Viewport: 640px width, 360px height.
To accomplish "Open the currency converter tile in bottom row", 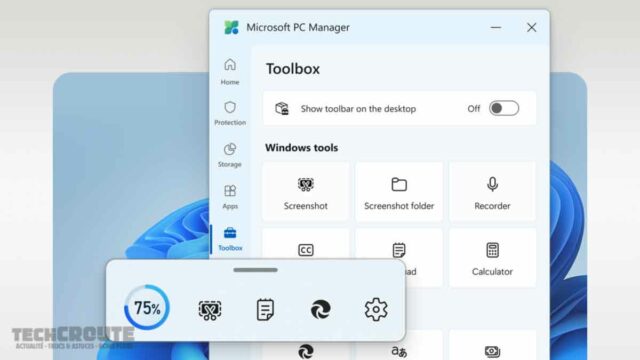I will (492, 345).
